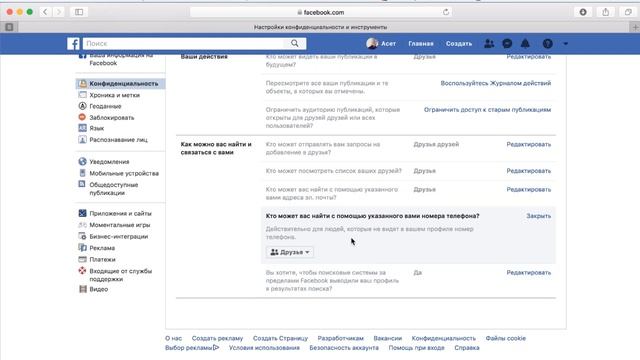Click the pinned tab icon at left

coord(9,27)
